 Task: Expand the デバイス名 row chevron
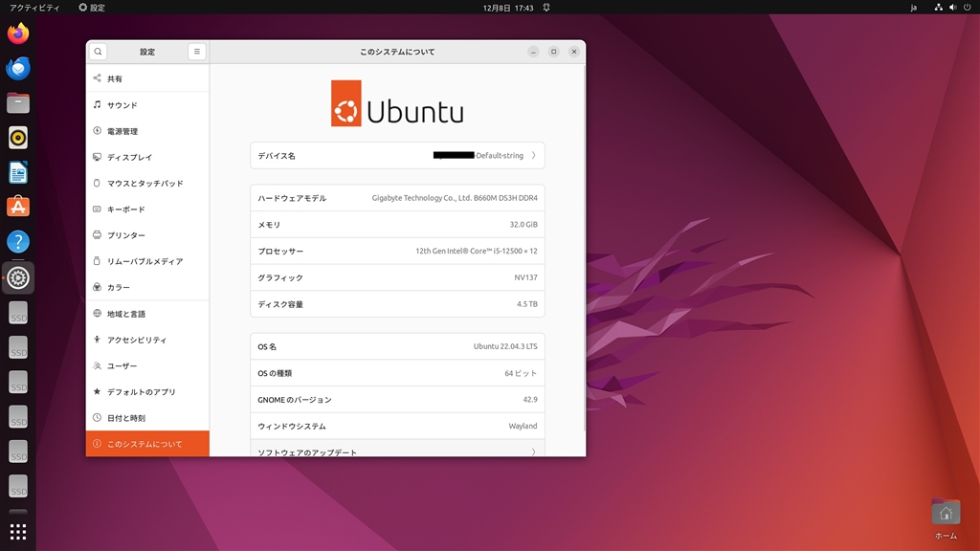click(x=533, y=156)
